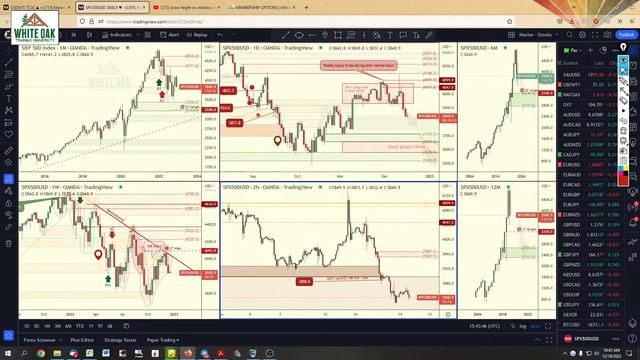The width and height of the screenshot is (640, 360).
Task: Choose the YTD date range button
Action: point(80,326)
